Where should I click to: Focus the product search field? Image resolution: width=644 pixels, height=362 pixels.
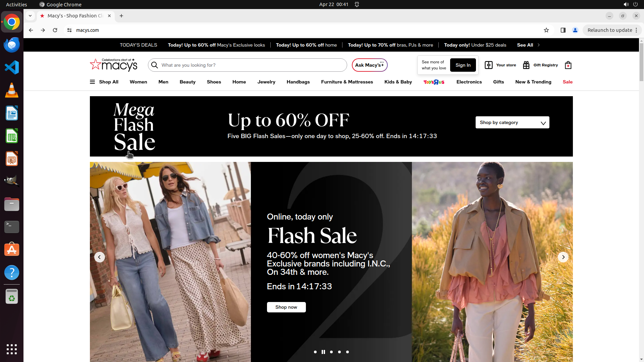[252, 65]
